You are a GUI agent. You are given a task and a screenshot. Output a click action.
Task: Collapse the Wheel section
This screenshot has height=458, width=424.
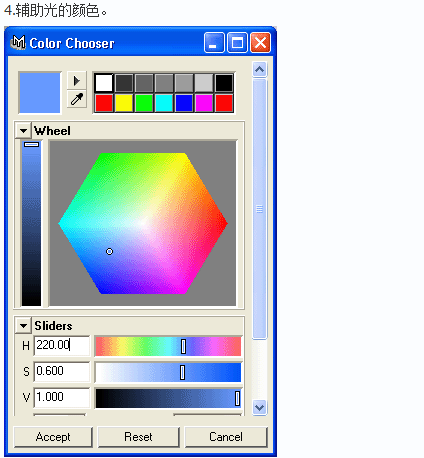pyautogui.click(x=23, y=131)
